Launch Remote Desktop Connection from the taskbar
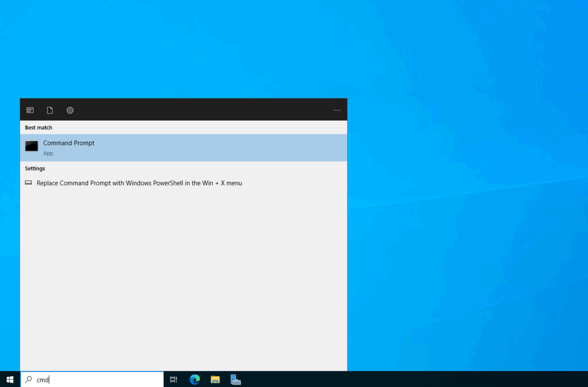This screenshot has height=387, width=588. 235,379
